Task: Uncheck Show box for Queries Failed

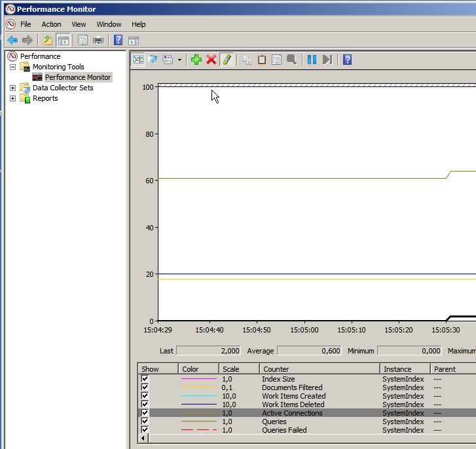Action: pos(145,430)
